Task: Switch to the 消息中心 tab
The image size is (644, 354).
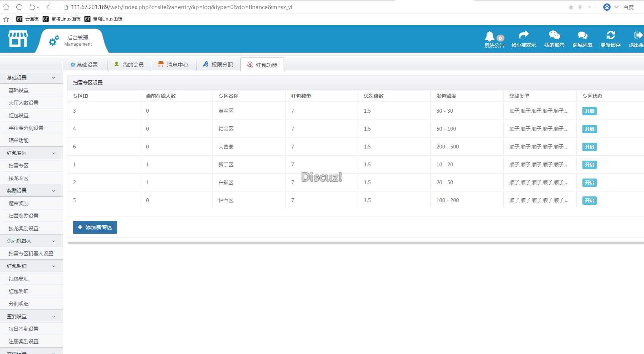Action: [174, 65]
